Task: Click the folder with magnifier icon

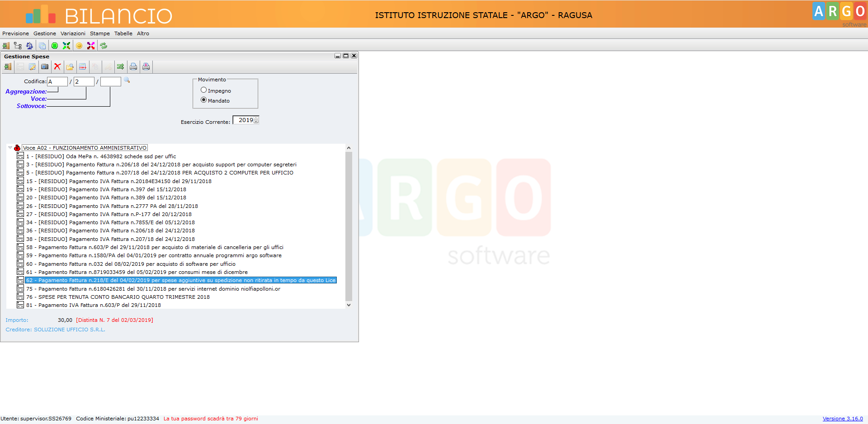Action: pyautogui.click(x=70, y=67)
